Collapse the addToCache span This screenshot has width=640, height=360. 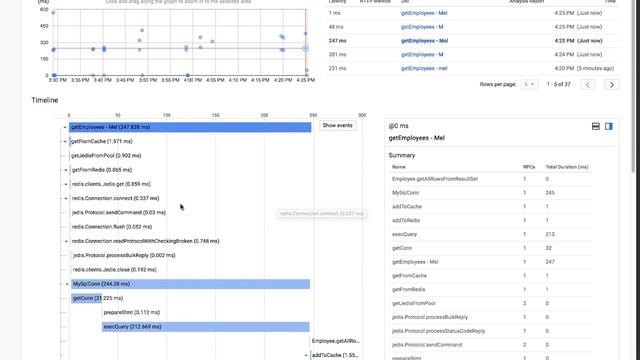[306, 356]
